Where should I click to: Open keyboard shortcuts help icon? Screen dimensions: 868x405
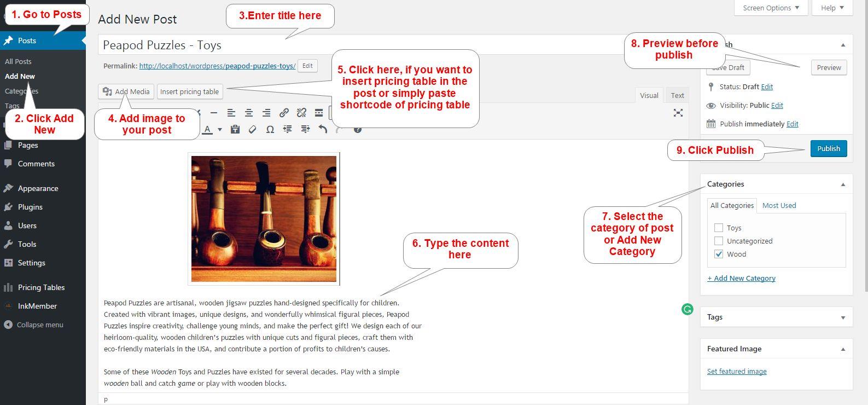click(357, 129)
